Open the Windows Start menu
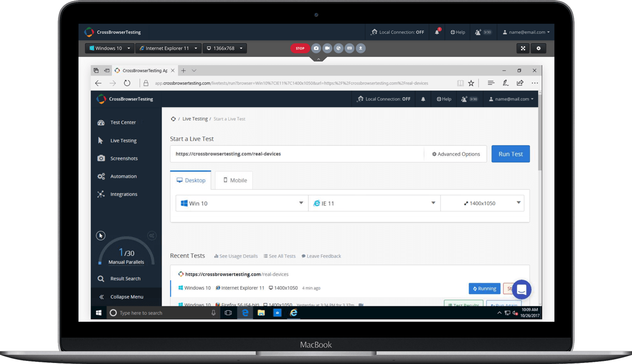Viewport: 632px width, 364px height. click(x=98, y=313)
